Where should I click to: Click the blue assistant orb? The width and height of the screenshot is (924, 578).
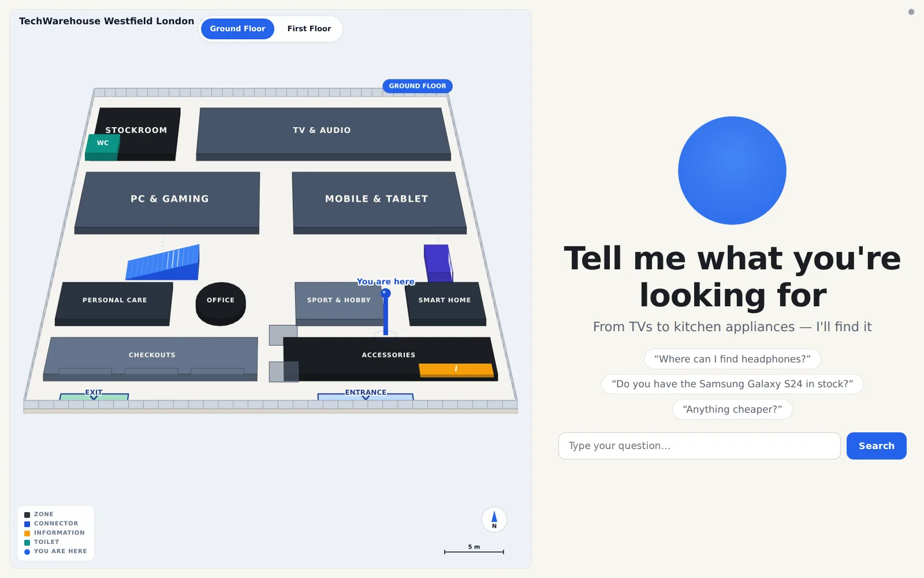[732, 171]
